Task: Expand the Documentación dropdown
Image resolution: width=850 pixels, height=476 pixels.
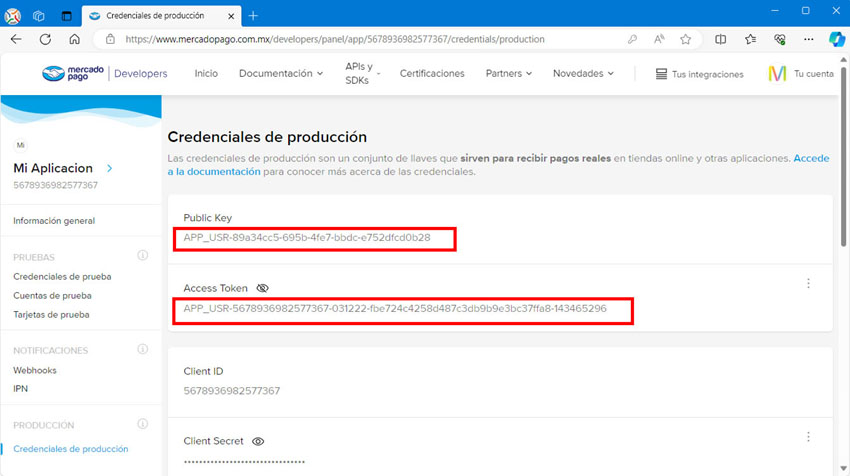Action: click(281, 73)
